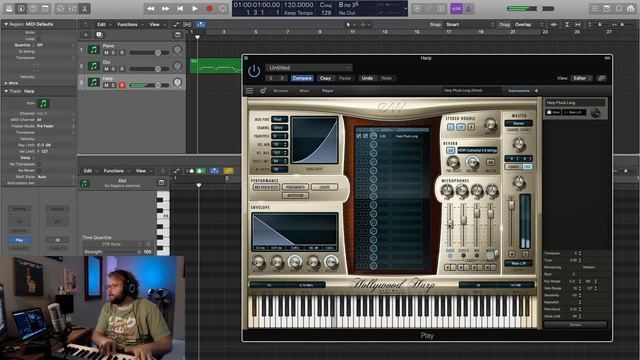640x360 pixels.
Task: Open the List Editors in control bar
Action: pos(595,8)
